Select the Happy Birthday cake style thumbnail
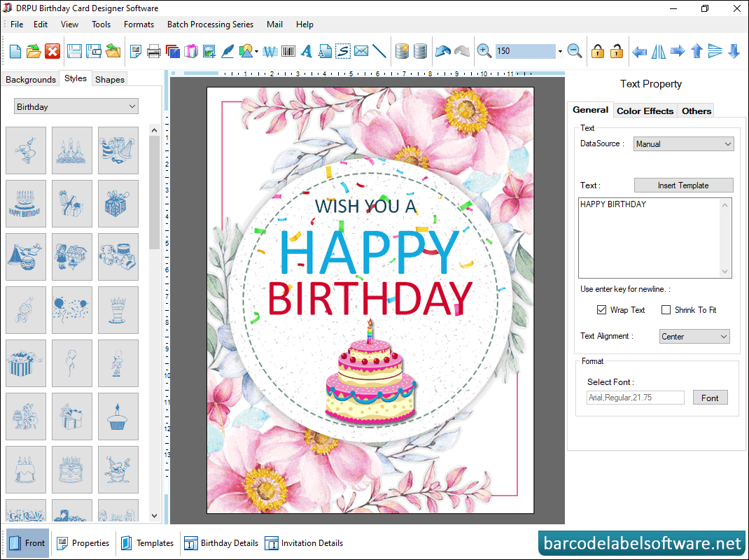Viewport: 749px width, 560px height. click(x=26, y=204)
